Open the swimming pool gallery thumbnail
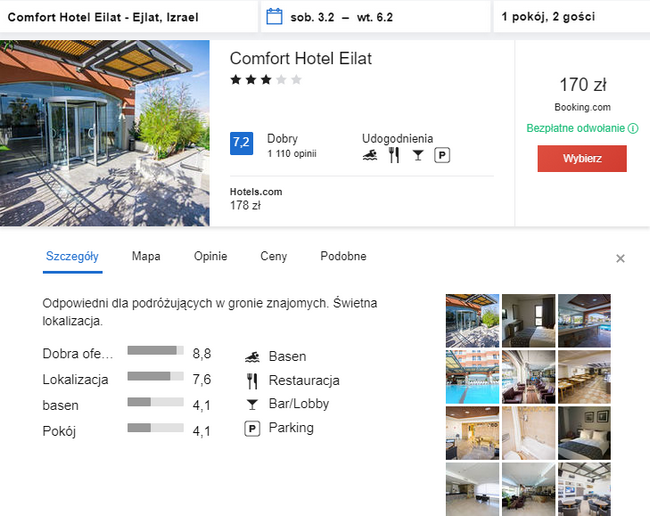Viewport: 650px width, 516px height. coord(473,377)
